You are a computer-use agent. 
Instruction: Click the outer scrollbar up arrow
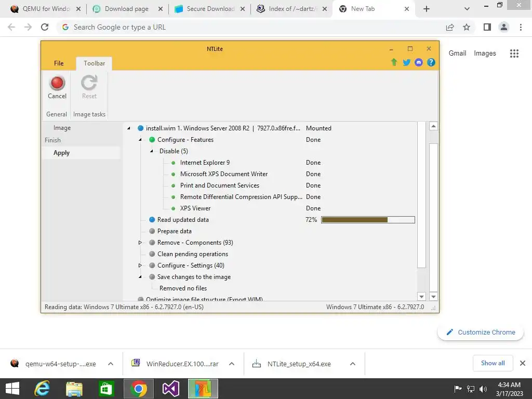(x=433, y=126)
